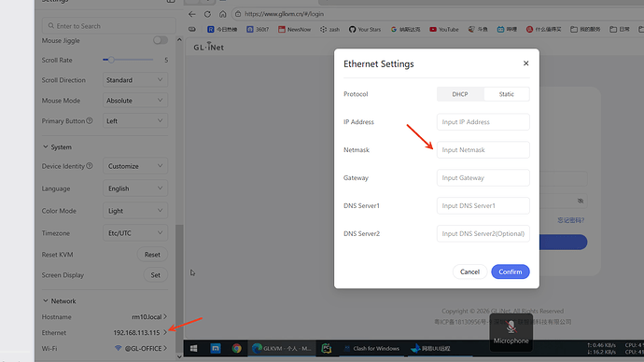This screenshot has height=362, width=644.
Task: Click the settings panel scrollbar
Action: [179, 287]
